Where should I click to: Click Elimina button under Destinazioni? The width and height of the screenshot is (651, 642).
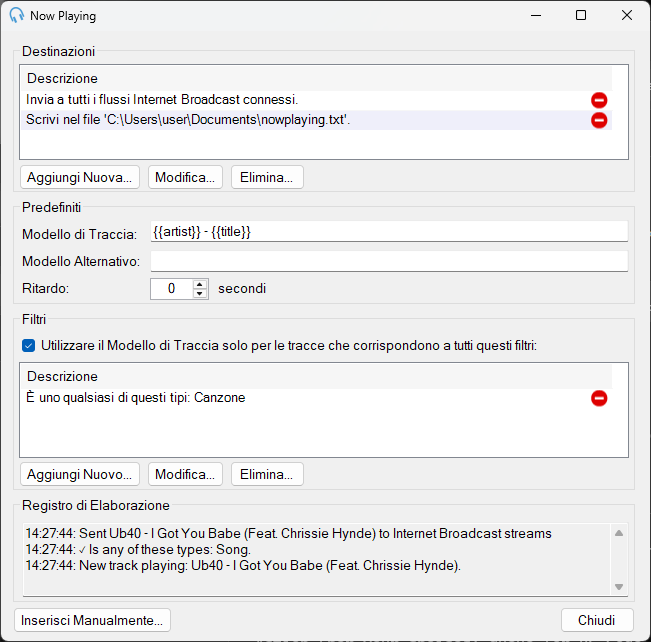[267, 177]
